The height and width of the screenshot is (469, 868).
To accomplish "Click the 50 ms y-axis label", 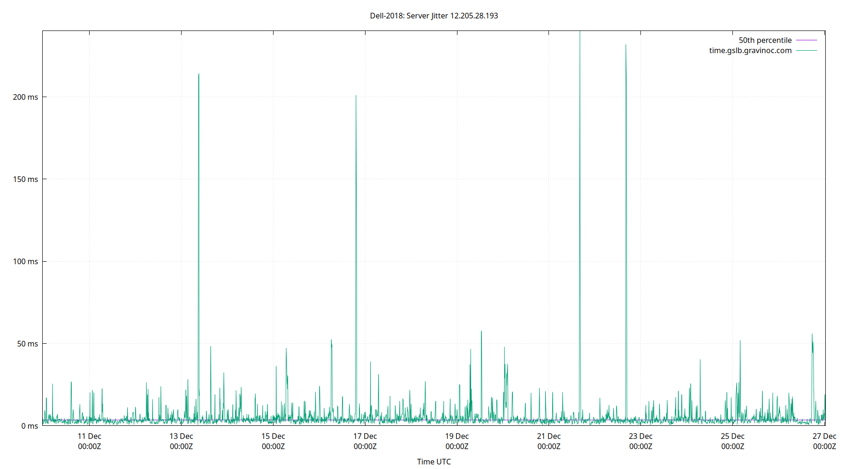I will coord(27,344).
